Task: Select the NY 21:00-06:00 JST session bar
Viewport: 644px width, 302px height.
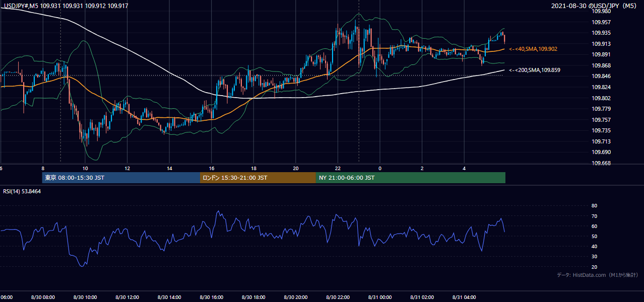Action: pyautogui.click(x=411, y=178)
